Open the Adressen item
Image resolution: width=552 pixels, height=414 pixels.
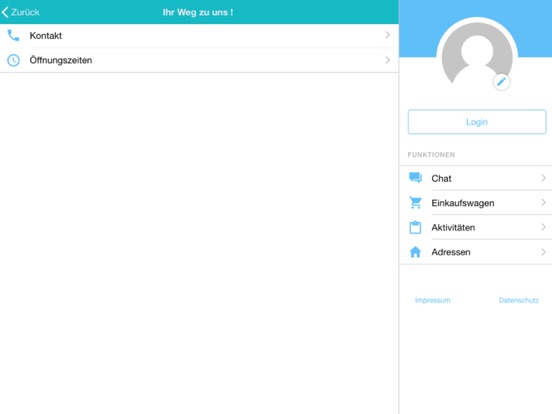(x=476, y=252)
